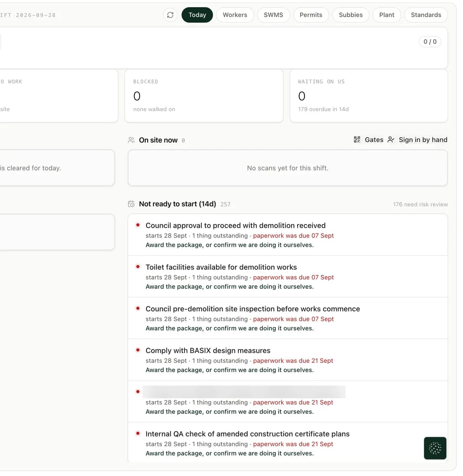The image size is (463, 476).
Task: Open the Standards tab
Action: [x=426, y=15]
